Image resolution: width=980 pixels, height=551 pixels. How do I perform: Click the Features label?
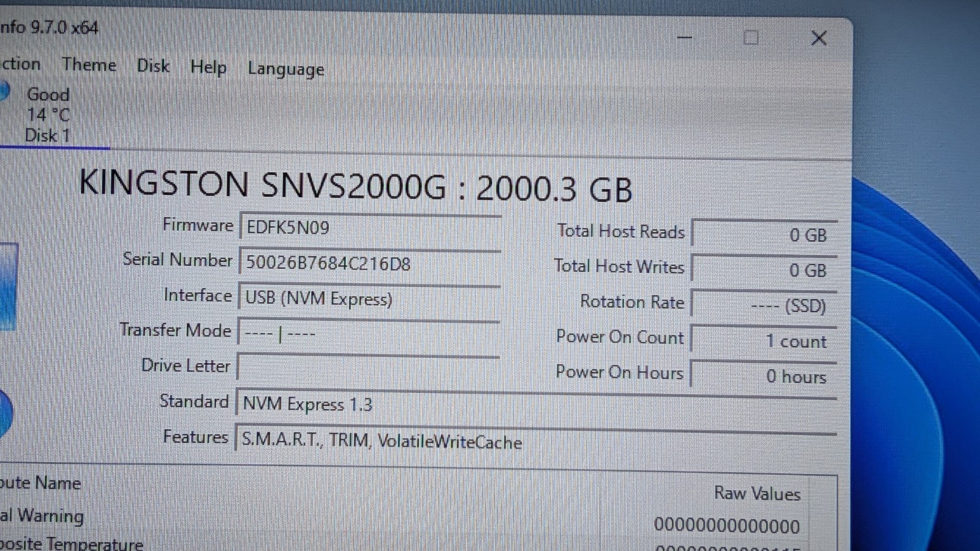(x=195, y=437)
